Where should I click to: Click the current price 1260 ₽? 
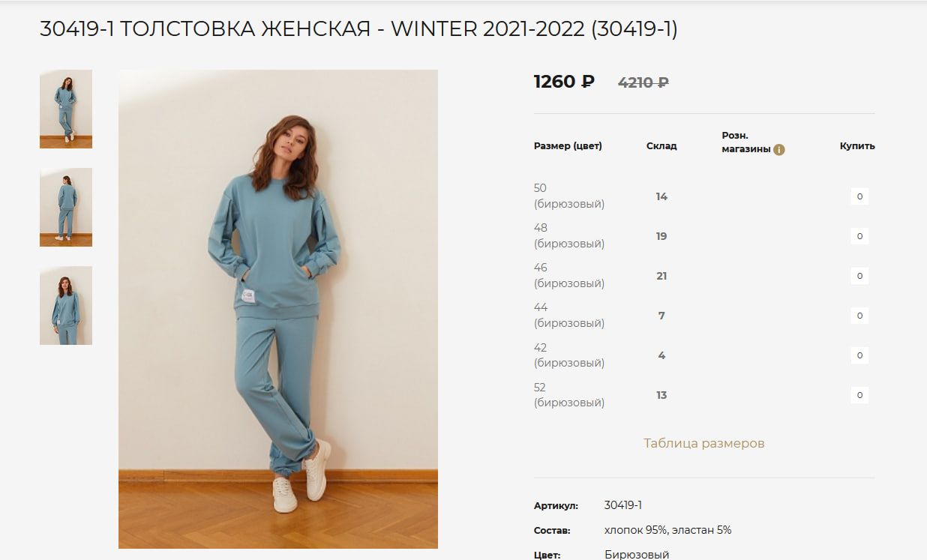(564, 82)
